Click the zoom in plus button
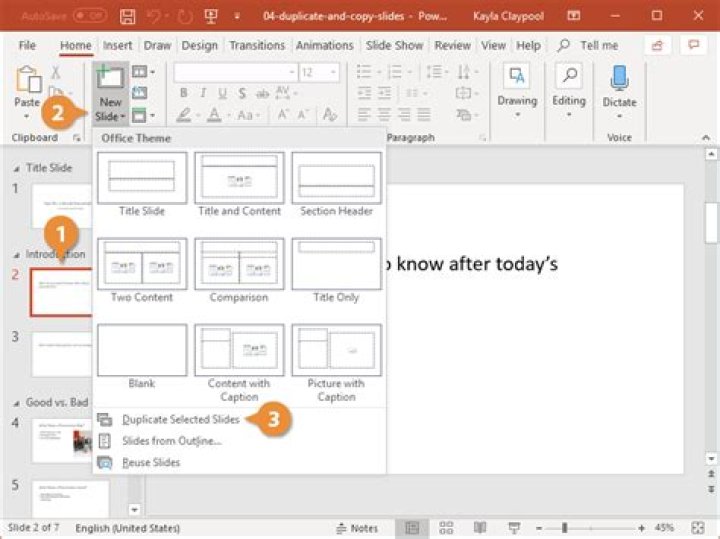 coord(641,528)
